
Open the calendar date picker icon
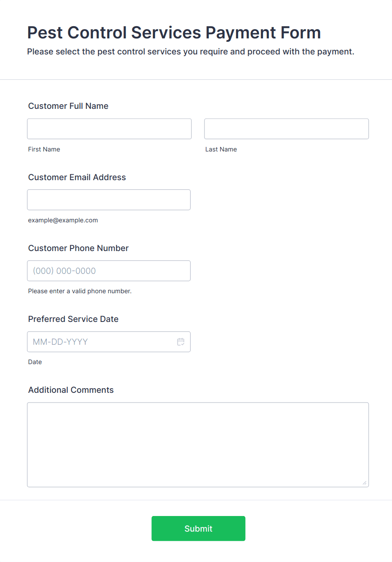[x=181, y=342]
